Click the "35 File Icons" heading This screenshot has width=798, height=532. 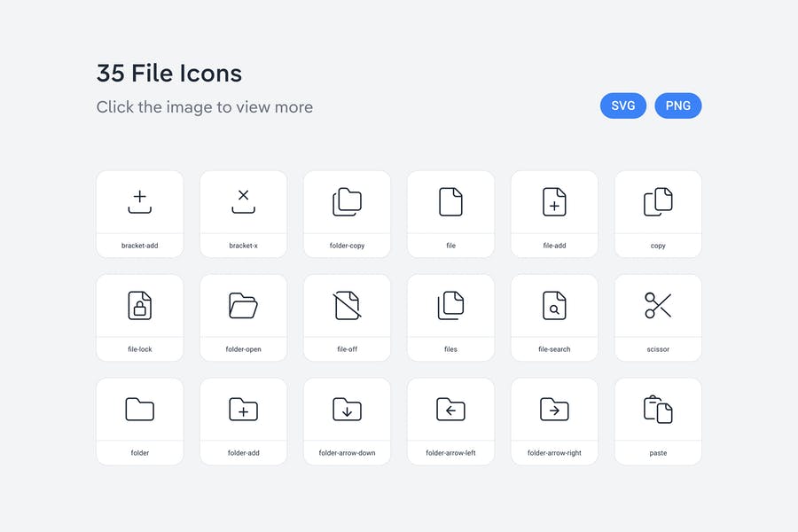point(169,73)
